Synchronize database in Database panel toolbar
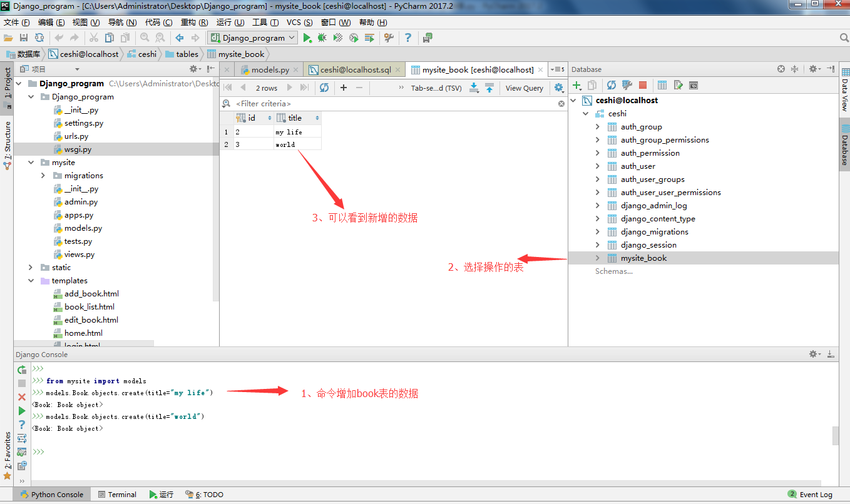 pos(612,85)
